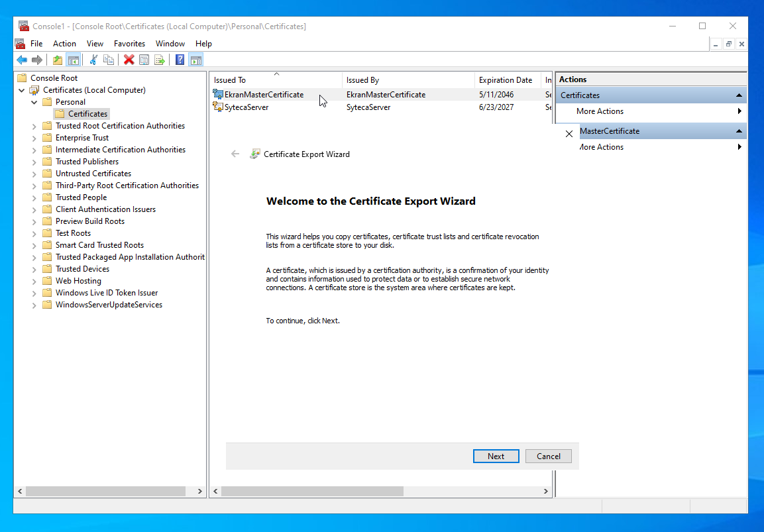
Task: Expand Intermediate Certification Authorities chevron
Action: tap(34, 150)
